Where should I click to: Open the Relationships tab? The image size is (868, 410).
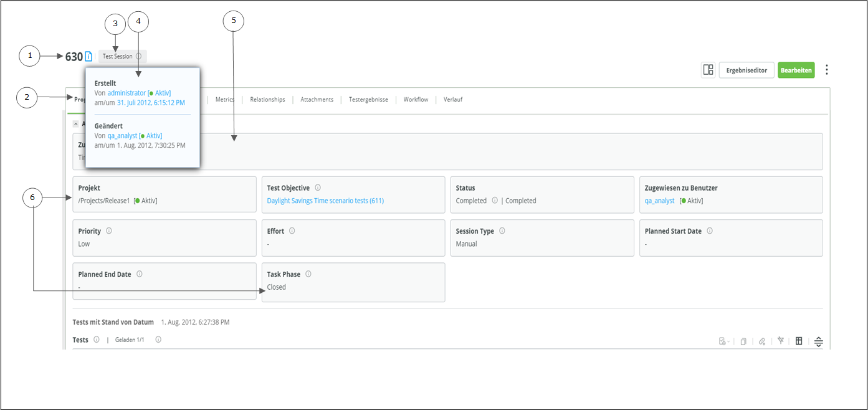pos(267,100)
